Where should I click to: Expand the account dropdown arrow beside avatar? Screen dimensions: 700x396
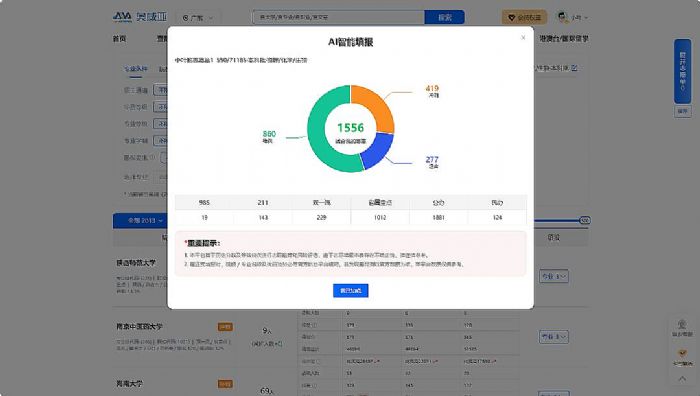(x=586, y=18)
